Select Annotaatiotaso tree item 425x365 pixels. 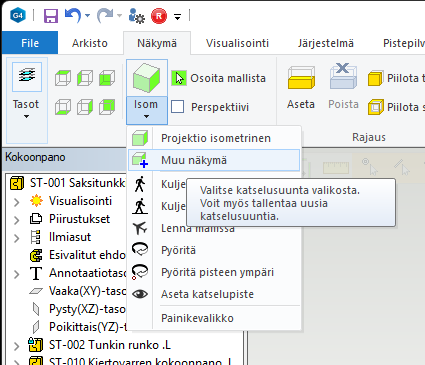(x=87, y=273)
